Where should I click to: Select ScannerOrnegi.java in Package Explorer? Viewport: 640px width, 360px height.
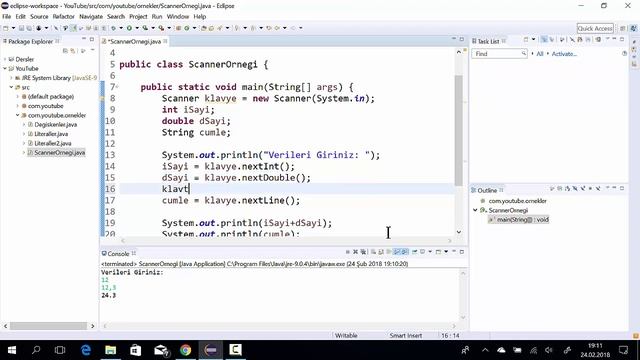pos(60,153)
